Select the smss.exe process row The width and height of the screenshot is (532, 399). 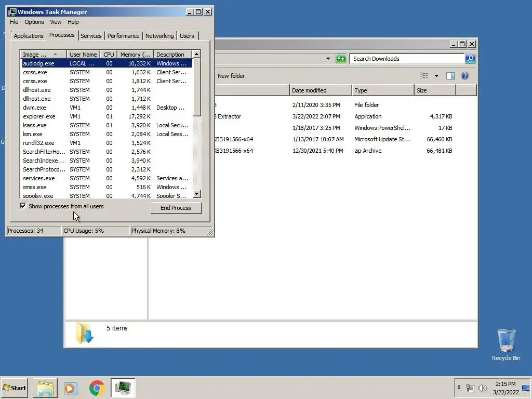pos(106,187)
